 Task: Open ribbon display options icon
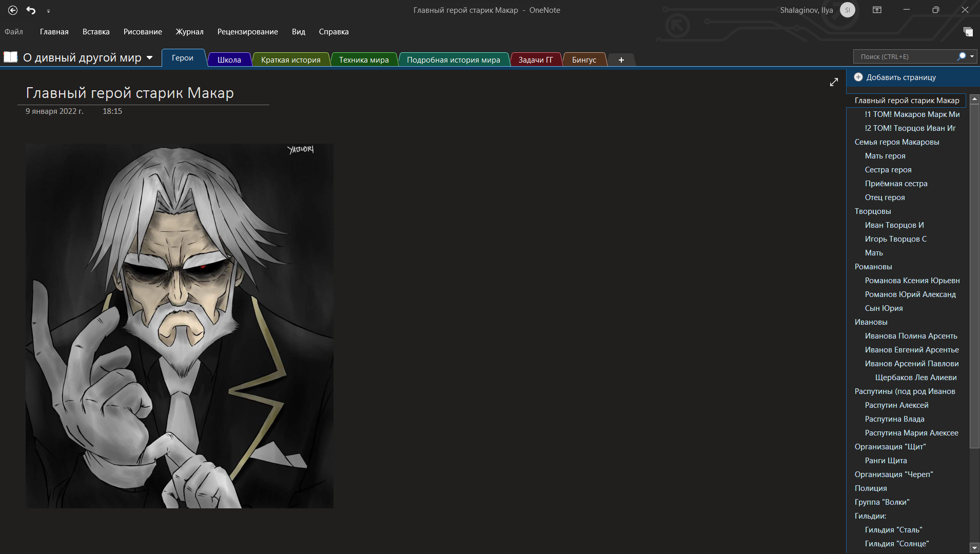(x=877, y=10)
